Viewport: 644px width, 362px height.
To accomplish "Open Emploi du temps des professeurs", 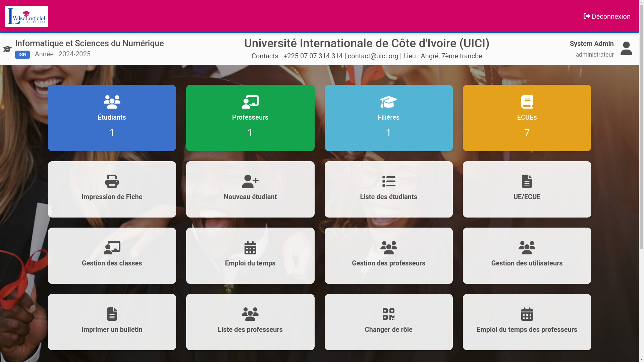I will coord(527,322).
